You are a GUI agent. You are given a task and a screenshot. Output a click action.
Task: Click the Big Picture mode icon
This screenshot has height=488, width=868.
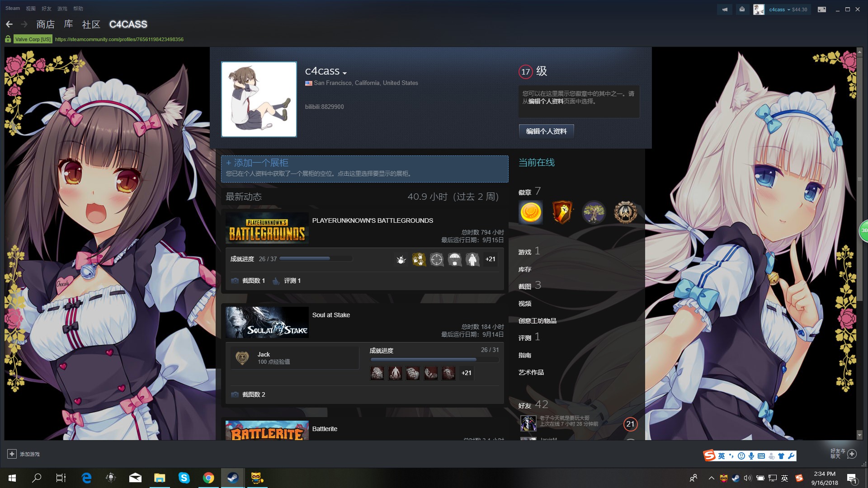click(822, 9)
